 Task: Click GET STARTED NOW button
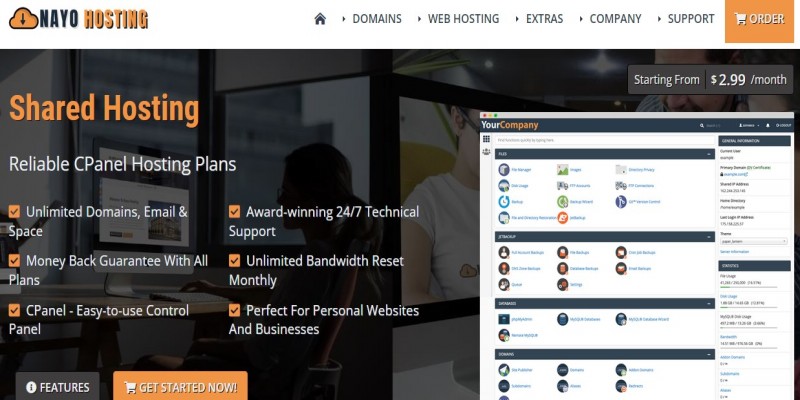180,387
